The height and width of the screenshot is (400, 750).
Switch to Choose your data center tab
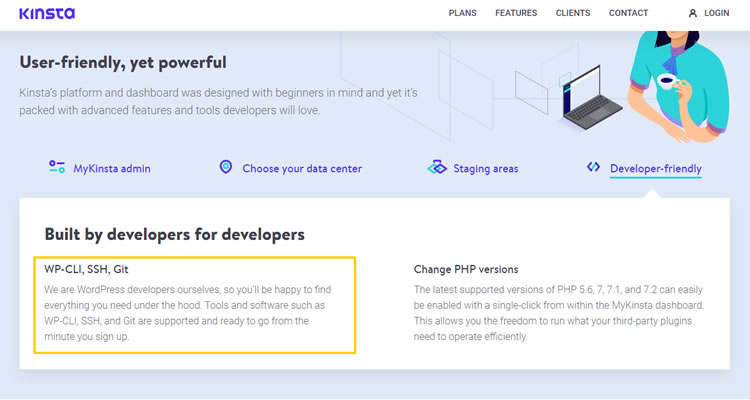coord(302,168)
